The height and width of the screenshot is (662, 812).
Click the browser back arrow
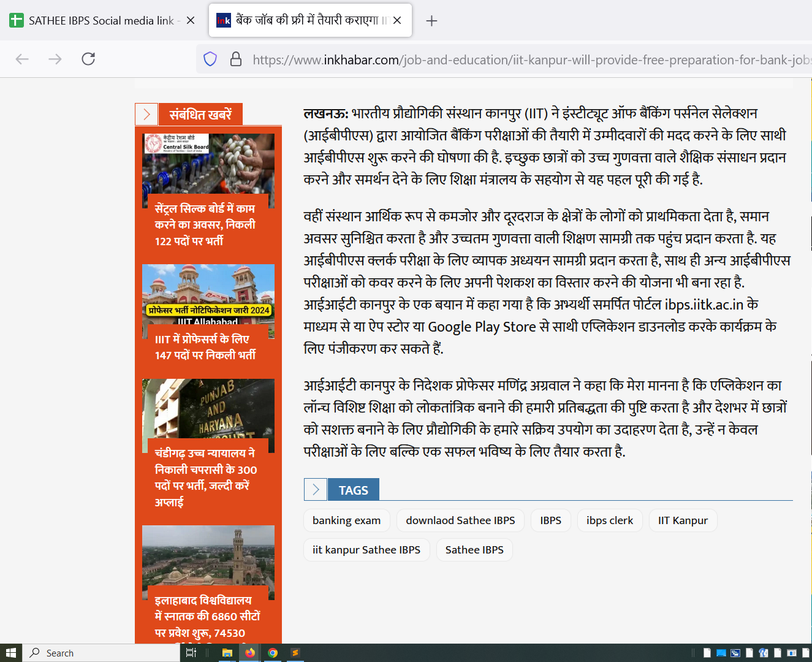pos(22,59)
